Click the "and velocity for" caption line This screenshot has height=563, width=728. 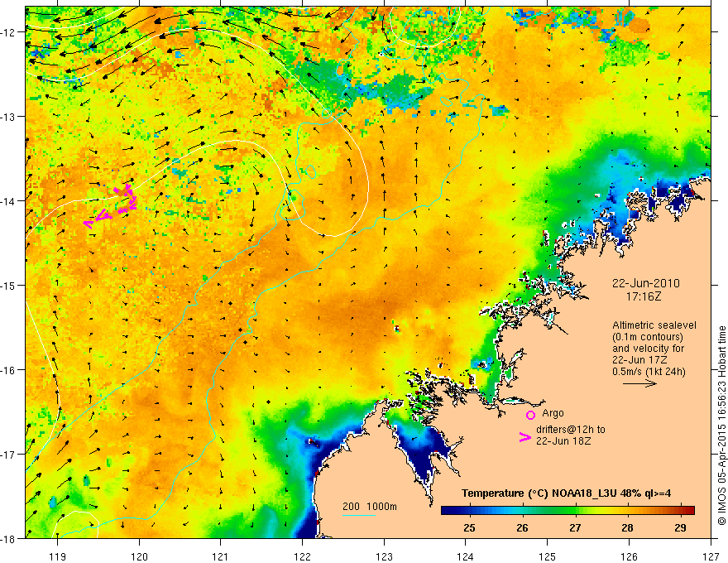click(648, 349)
